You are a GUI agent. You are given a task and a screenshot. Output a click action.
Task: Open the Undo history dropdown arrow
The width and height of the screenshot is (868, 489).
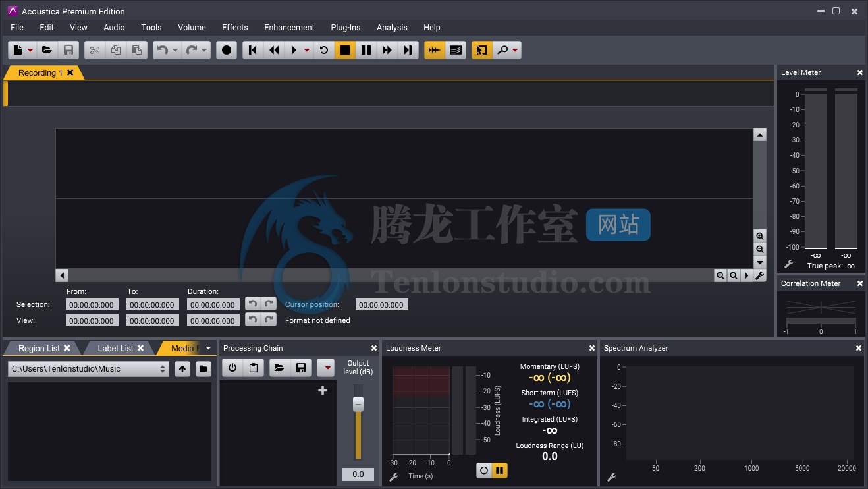point(175,50)
